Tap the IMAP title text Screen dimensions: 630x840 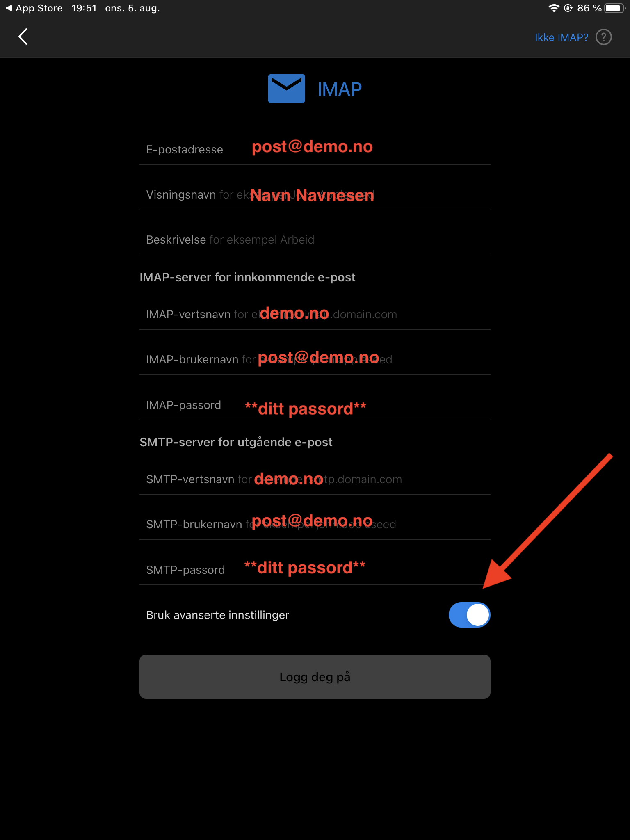tap(340, 89)
